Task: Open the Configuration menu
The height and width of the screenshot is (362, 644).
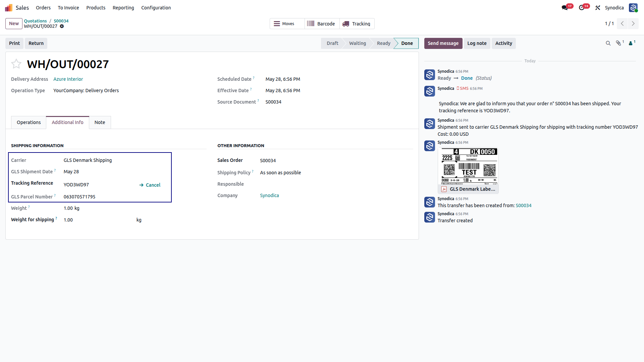Action: pos(156,7)
